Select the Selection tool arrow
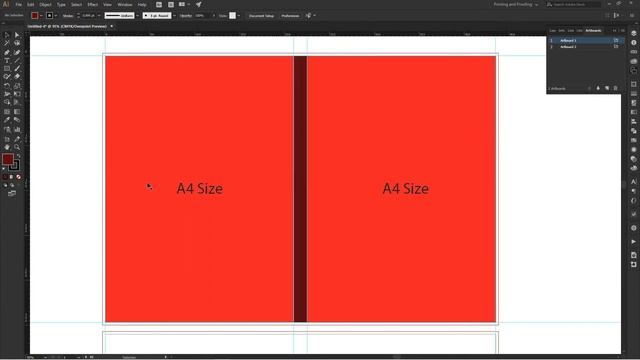The width and height of the screenshot is (640, 360). tap(7, 35)
